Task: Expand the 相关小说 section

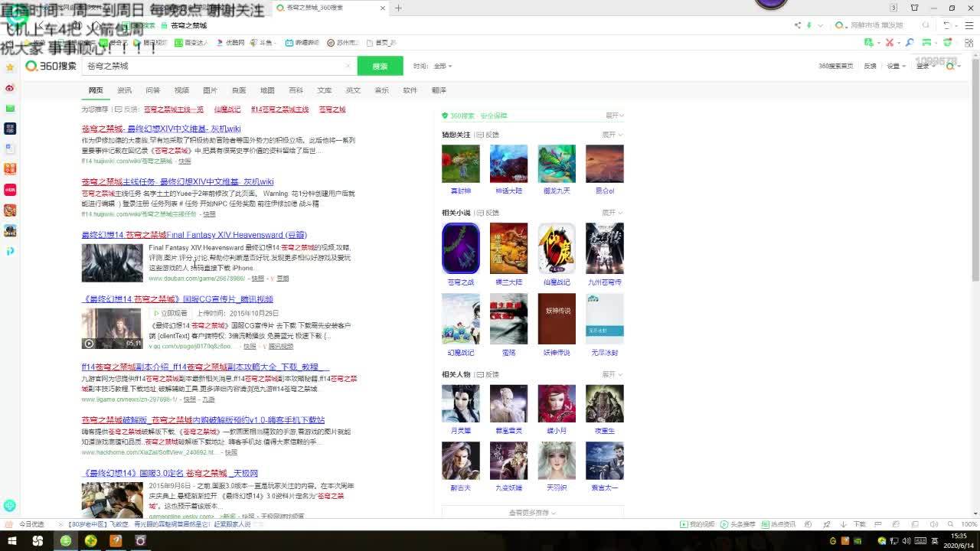Action: 612,213
